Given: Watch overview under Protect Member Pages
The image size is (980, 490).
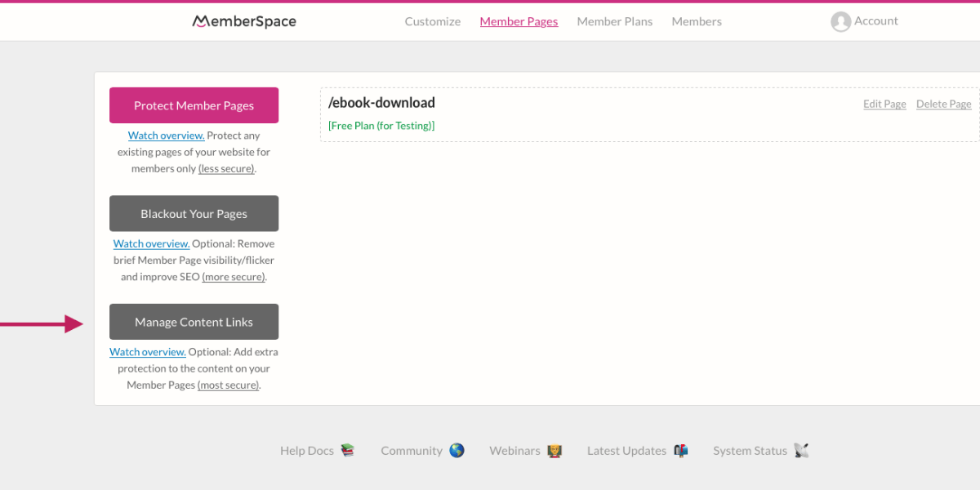Looking at the screenshot, I should pos(167,136).
